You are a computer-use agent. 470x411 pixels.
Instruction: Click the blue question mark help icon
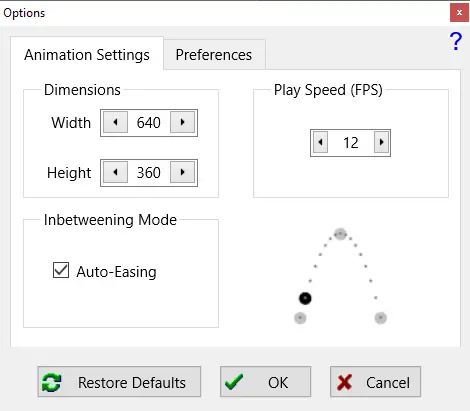[x=456, y=41]
